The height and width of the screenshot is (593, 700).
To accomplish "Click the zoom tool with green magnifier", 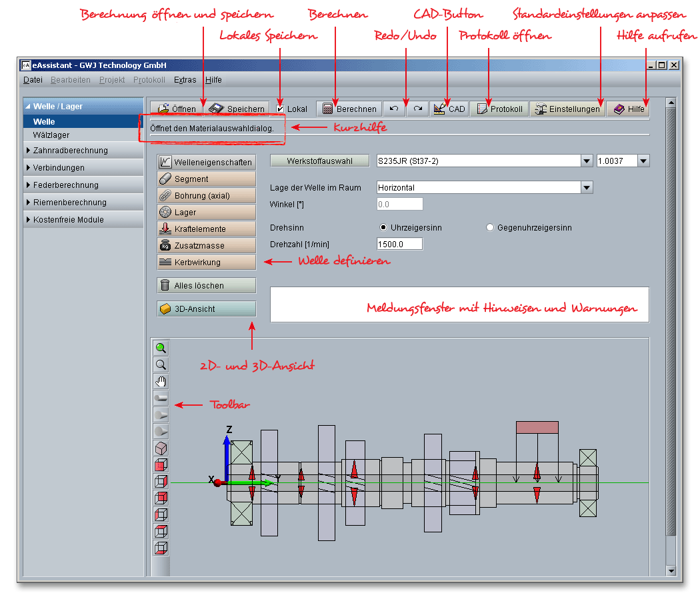I will pyautogui.click(x=161, y=348).
